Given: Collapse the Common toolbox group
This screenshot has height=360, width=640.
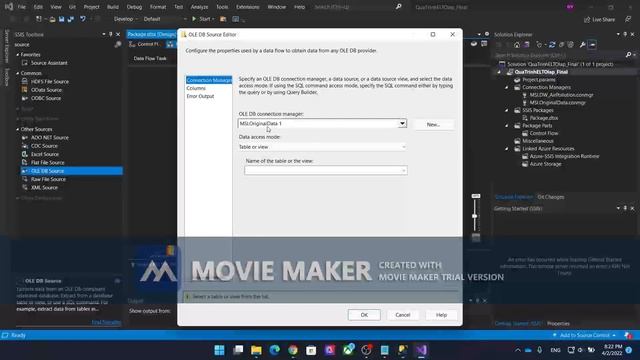Looking at the screenshot, I should click(18, 73).
